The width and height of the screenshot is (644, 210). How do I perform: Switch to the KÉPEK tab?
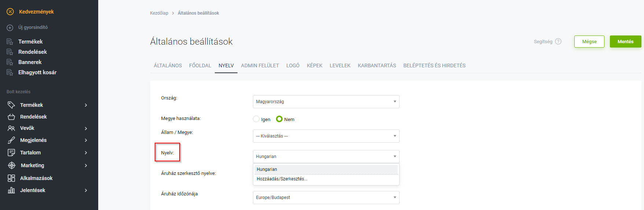(x=314, y=65)
